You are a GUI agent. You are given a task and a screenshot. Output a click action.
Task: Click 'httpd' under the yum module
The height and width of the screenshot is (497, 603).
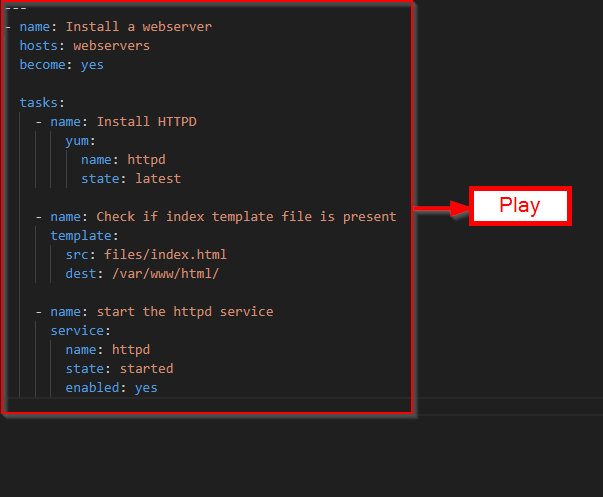[x=147, y=160]
